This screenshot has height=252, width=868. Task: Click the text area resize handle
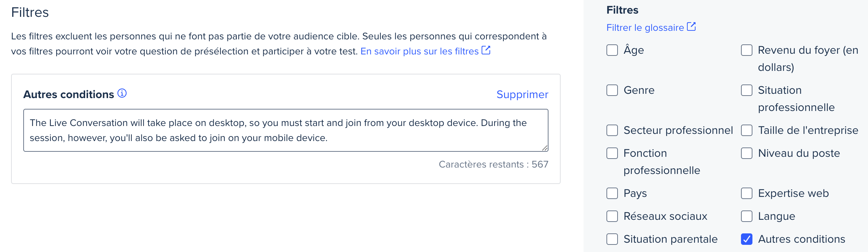tap(545, 148)
